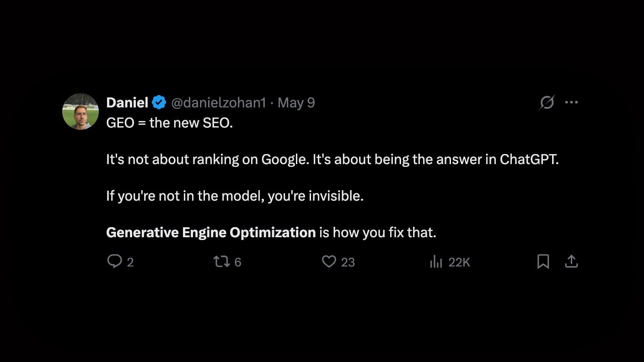Viewport: 644px width, 362px height.
Task: Repost the tweet with the retweet arrows icon
Action: coord(222,261)
